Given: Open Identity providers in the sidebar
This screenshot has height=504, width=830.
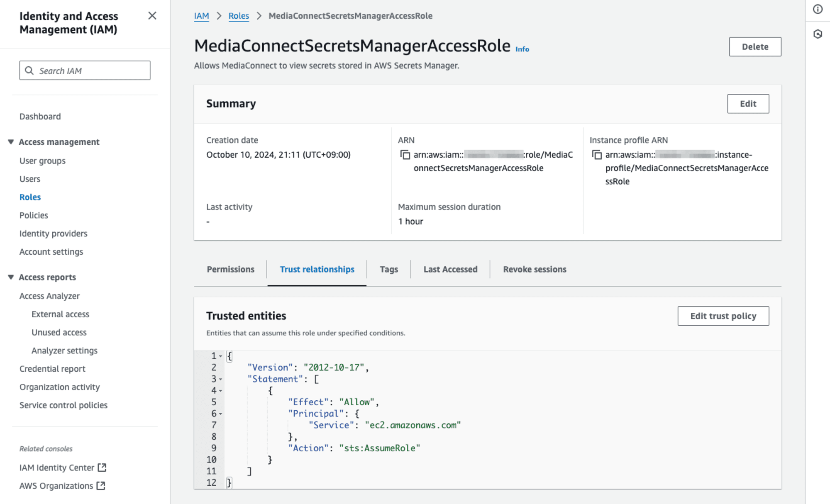Looking at the screenshot, I should pos(53,234).
